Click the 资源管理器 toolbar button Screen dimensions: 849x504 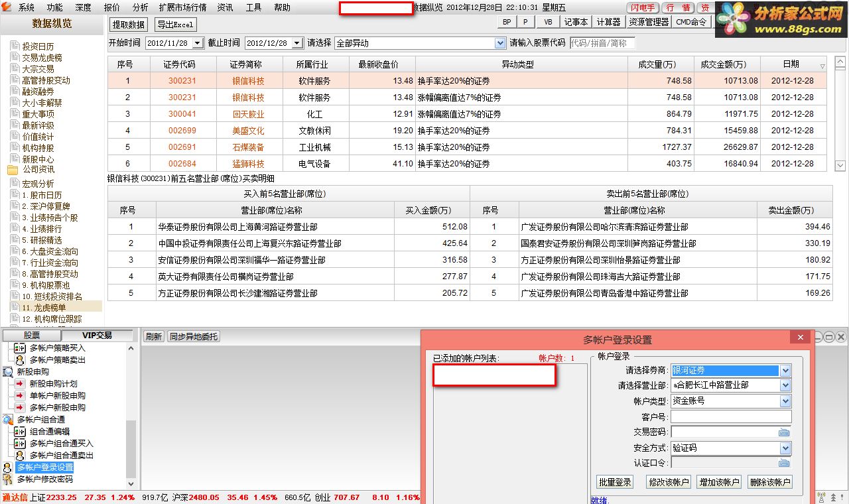coord(649,22)
